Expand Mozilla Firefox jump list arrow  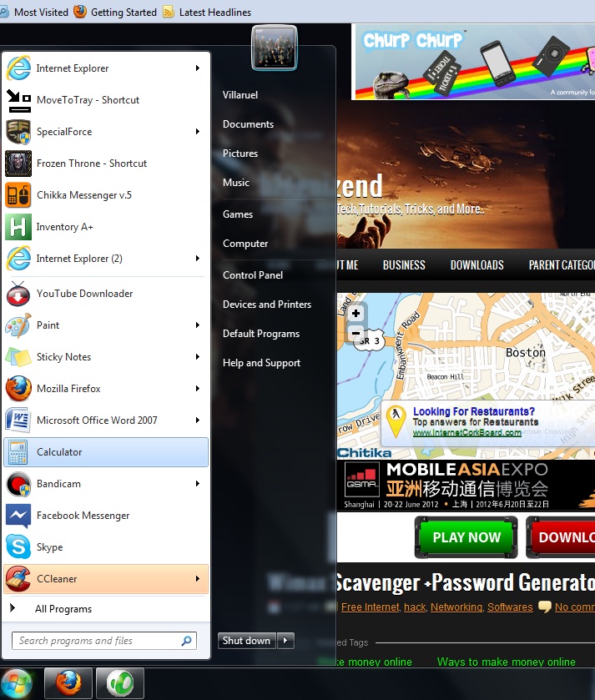coord(198,389)
